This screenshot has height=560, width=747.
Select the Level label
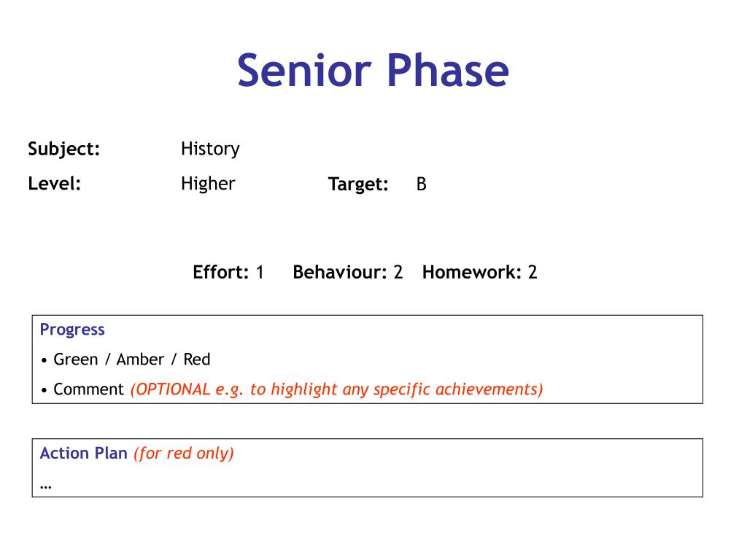click(54, 183)
